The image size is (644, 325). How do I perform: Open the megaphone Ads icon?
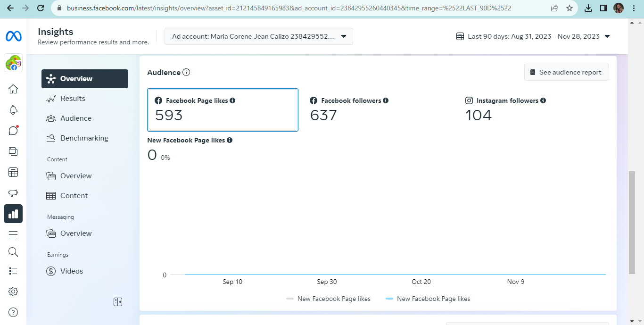[x=13, y=193]
